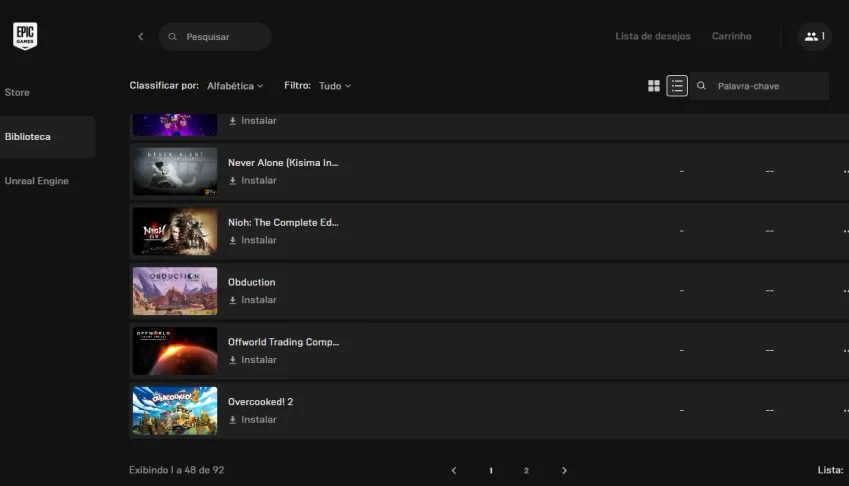Click the download icon beside Nioh's Instalar
The image size is (849, 486).
click(x=232, y=240)
